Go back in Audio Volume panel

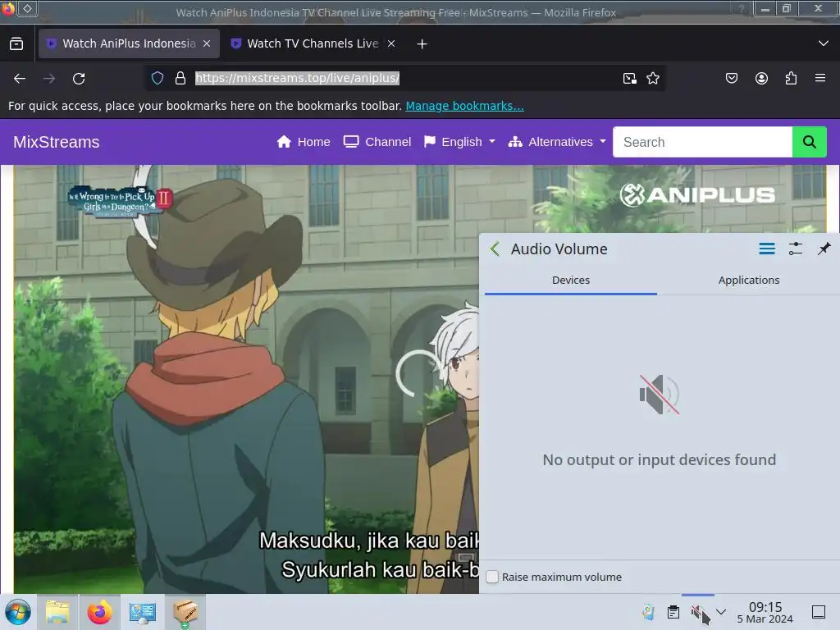pos(495,249)
